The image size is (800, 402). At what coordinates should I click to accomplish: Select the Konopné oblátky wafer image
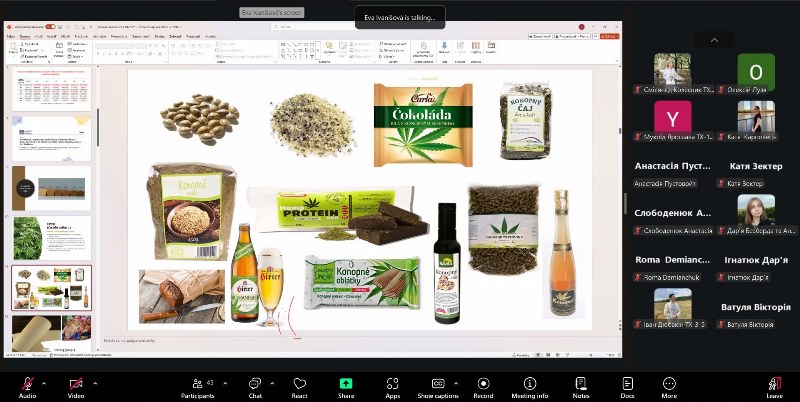click(362, 282)
